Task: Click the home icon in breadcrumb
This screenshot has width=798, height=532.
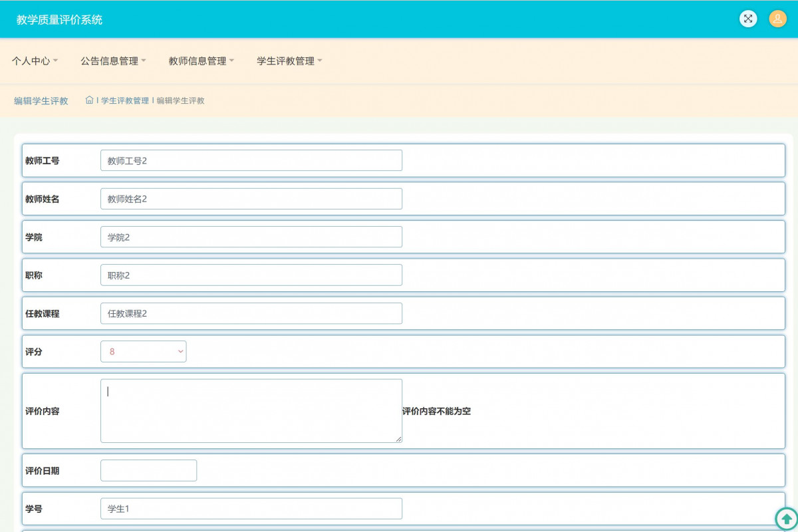Action: pos(89,100)
